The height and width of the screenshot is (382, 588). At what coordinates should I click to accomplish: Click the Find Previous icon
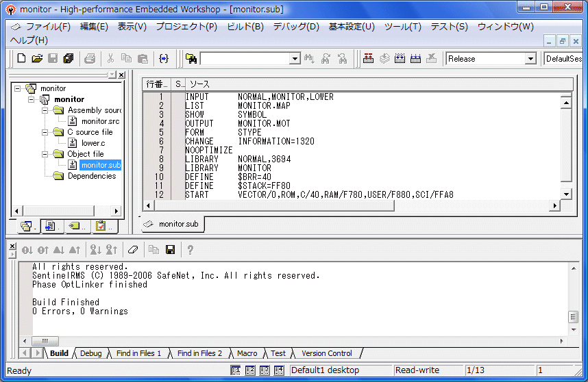tap(342, 58)
